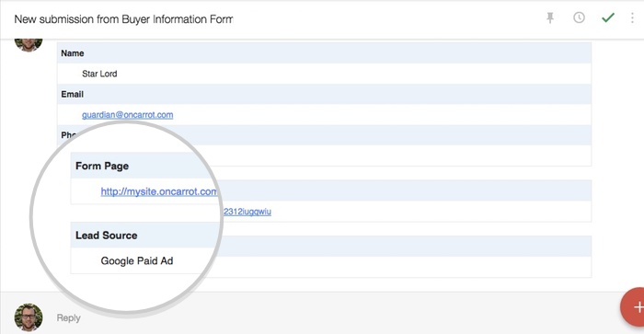Select the name value 'Star Lord'
The image size is (644, 334).
(x=99, y=74)
